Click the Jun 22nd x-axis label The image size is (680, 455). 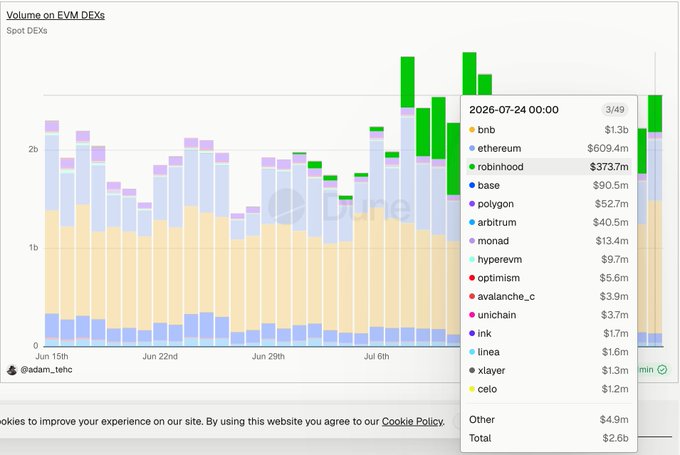tap(160, 356)
